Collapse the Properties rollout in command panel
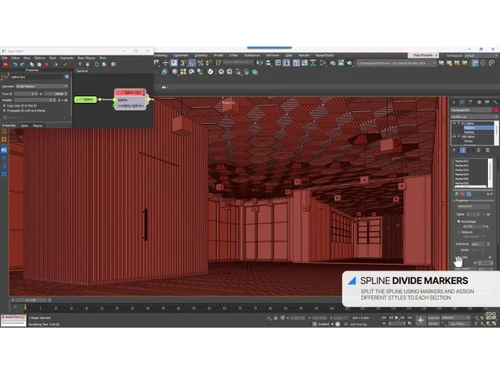 point(463,201)
